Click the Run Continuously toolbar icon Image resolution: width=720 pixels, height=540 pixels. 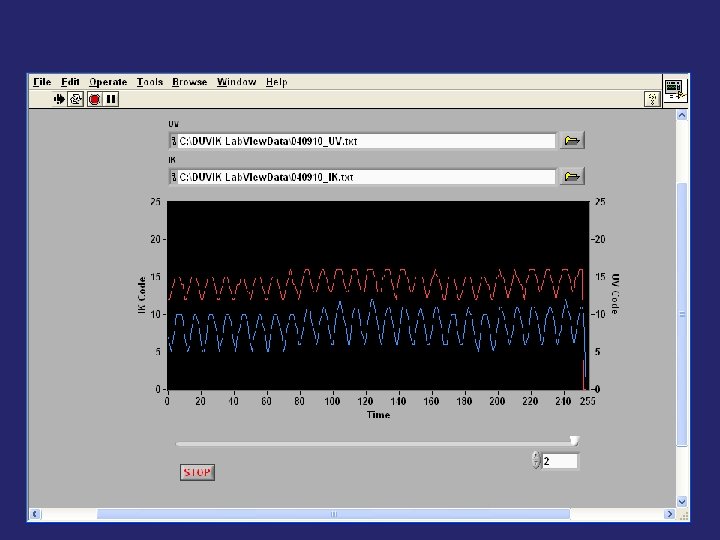coord(76,99)
